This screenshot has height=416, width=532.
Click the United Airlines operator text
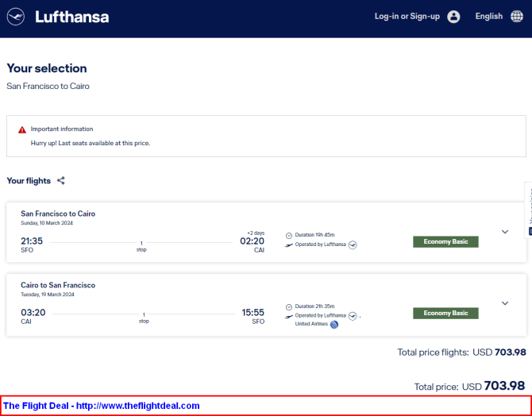[311, 324]
